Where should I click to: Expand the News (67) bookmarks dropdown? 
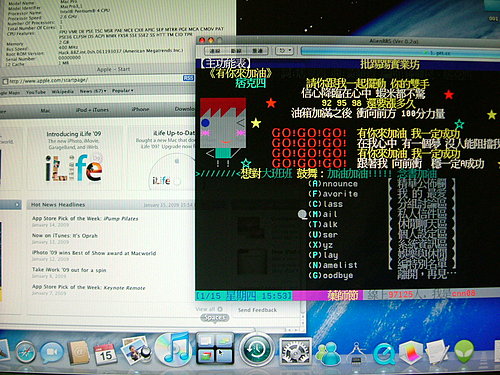93,91
